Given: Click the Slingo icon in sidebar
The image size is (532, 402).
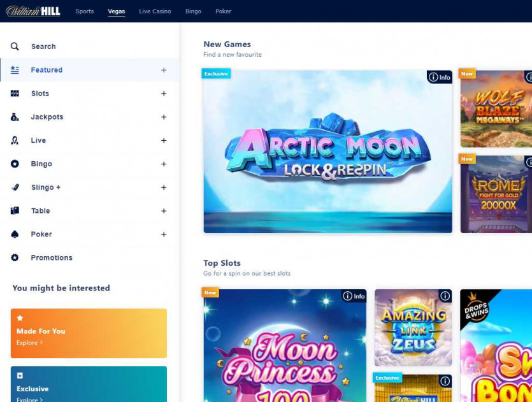Looking at the screenshot, I should pos(15,187).
